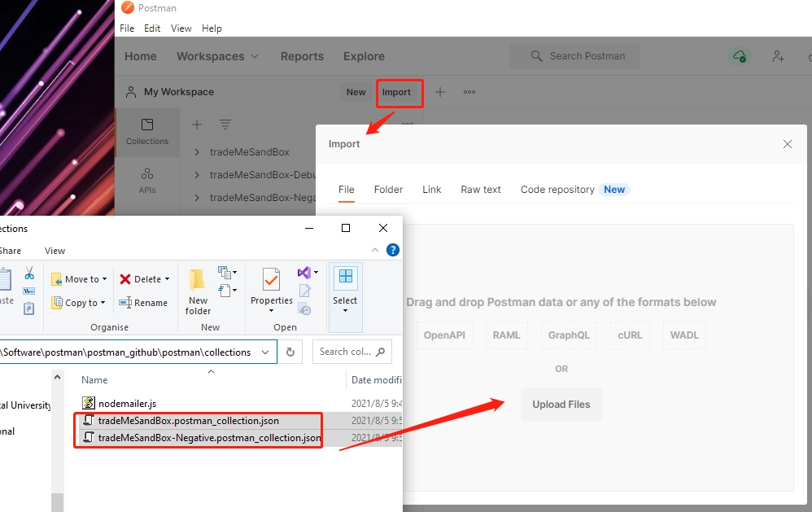Select tradeMeSandBox-Negative.postman_collection.json file

tap(209, 438)
